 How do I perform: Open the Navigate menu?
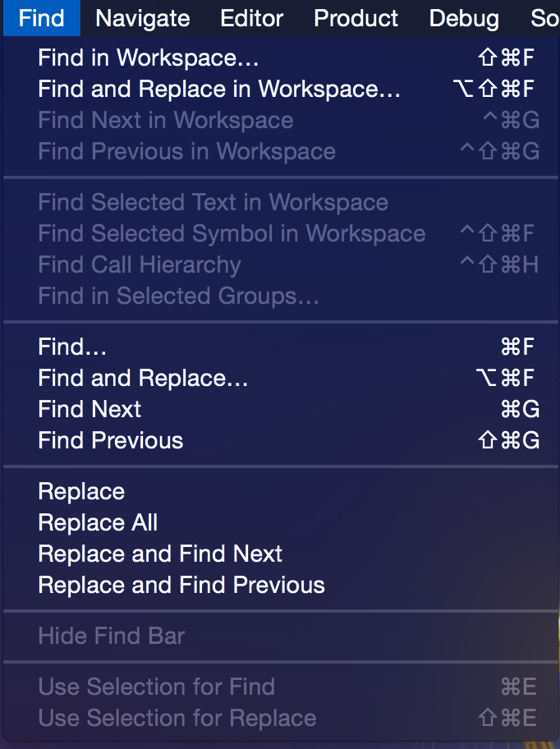coord(142,18)
